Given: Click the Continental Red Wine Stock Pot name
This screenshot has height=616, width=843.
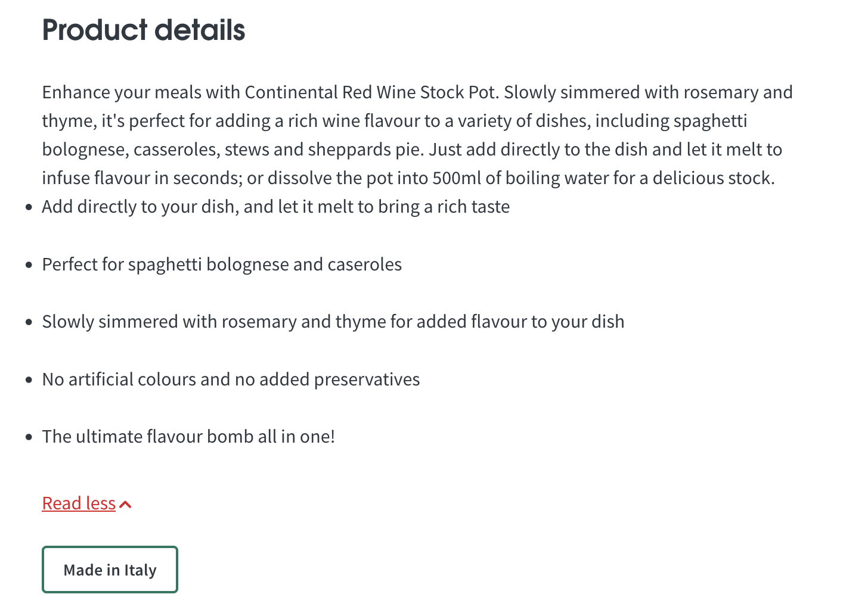Looking at the screenshot, I should pyautogui.click(x=370, y=92).
